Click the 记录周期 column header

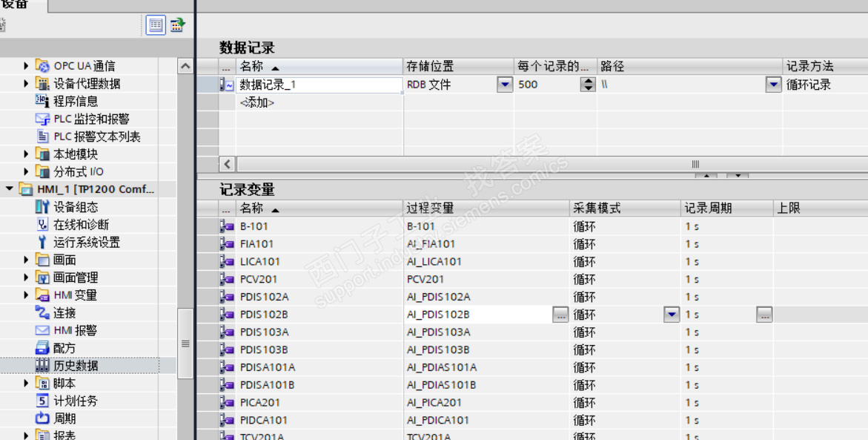point(727,208)
